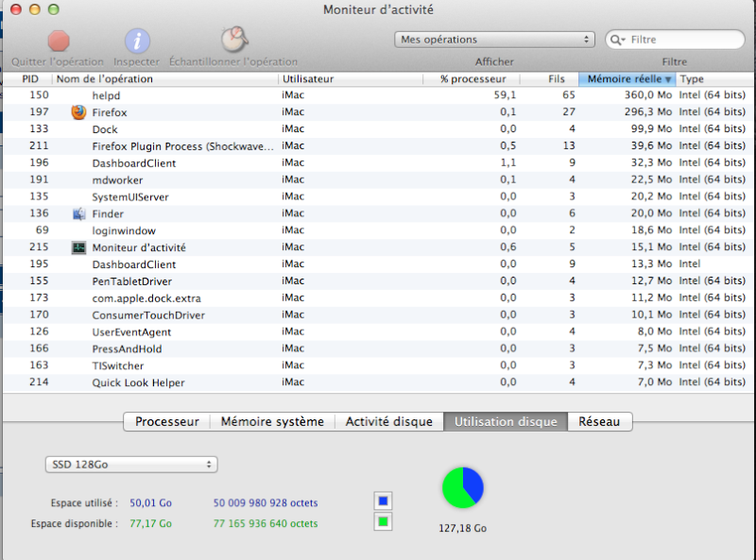This screenshot has height=560, width=756.
Task: Click the 77,17 Go available space value
Action: click(x=150, y=523)
